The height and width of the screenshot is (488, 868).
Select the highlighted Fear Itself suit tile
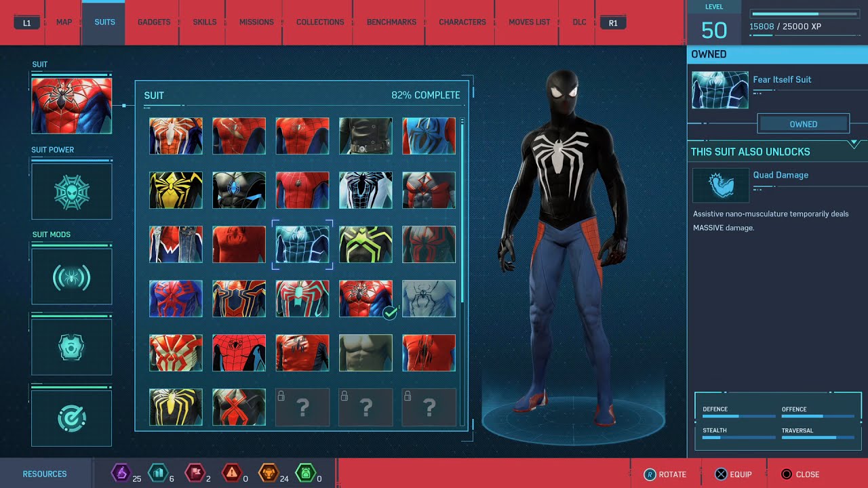pyautogui.click(x=302, y=244)
